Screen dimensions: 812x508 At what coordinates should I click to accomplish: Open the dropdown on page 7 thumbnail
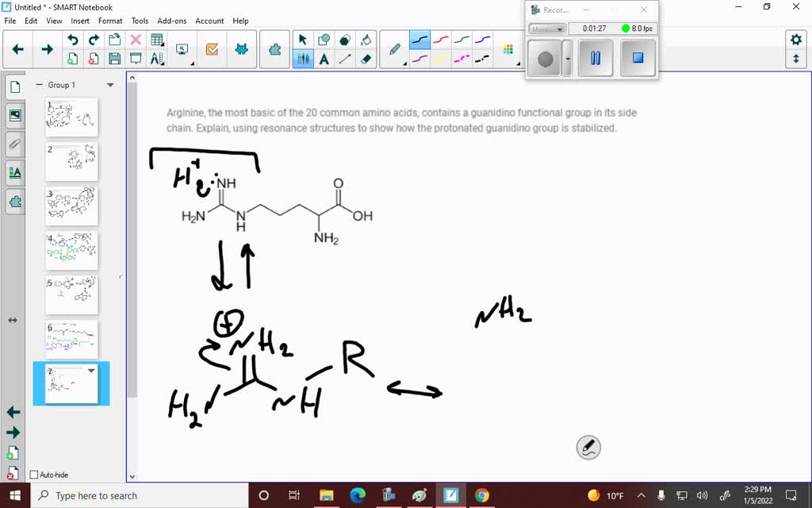(x=92, y=371)
